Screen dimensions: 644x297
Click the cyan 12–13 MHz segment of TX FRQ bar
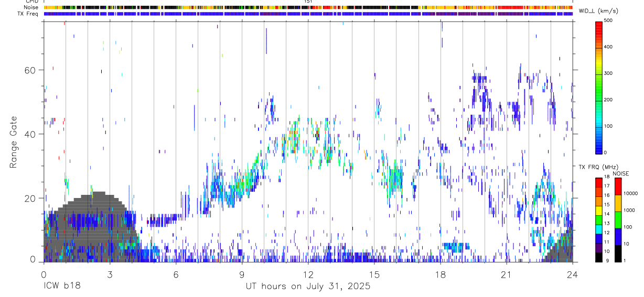click(599, 229)
